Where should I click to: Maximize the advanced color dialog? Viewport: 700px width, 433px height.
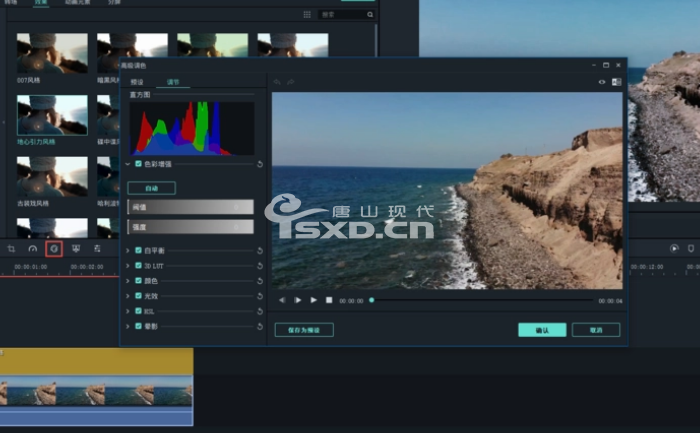coord(606,65)
